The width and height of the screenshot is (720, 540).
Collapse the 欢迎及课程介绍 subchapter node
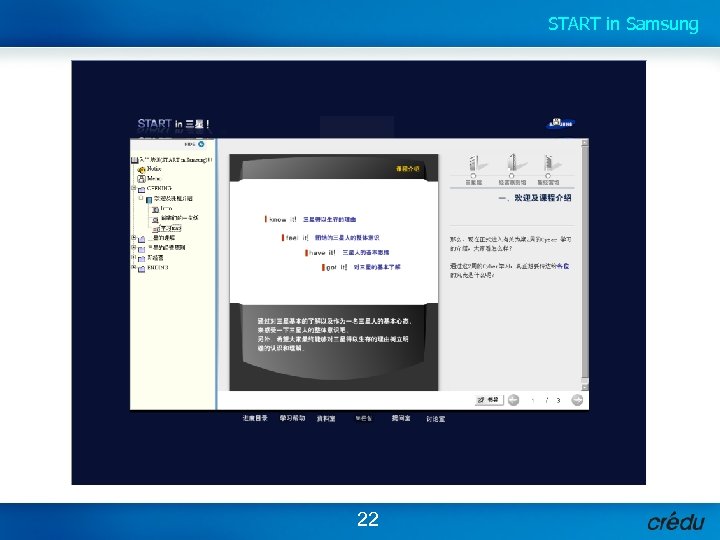pyautogui.click(x=141, y=198)
